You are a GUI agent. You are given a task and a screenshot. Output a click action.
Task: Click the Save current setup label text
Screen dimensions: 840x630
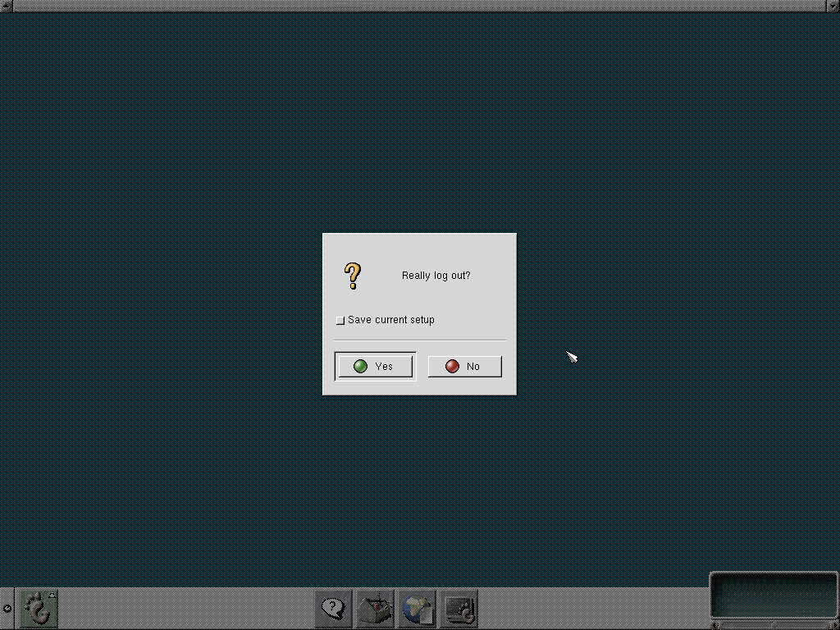click(390, 320)
